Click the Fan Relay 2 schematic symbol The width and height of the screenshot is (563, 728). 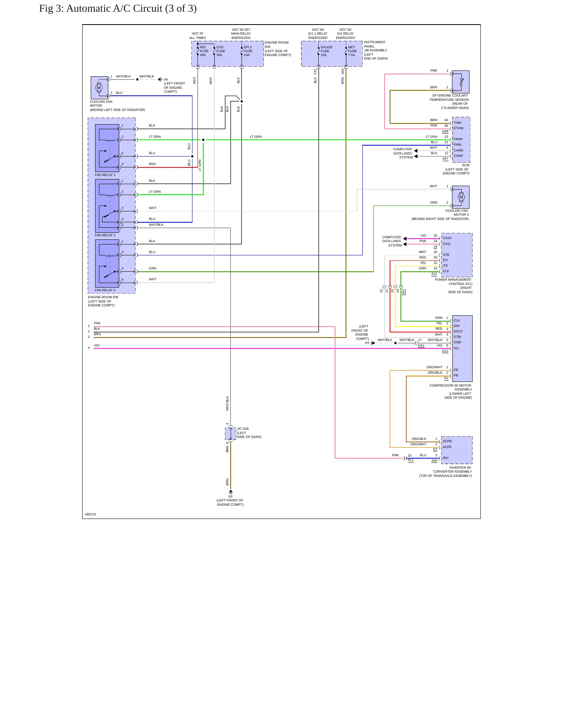pos(107,206)
